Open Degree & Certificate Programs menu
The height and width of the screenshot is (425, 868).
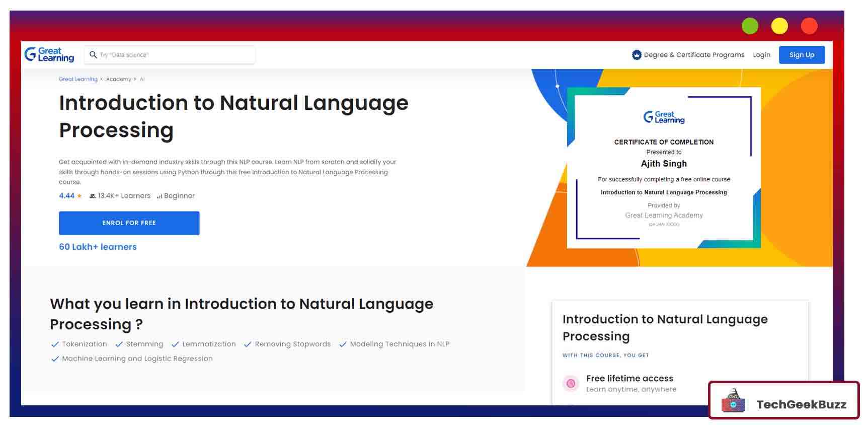click(693, 55)
